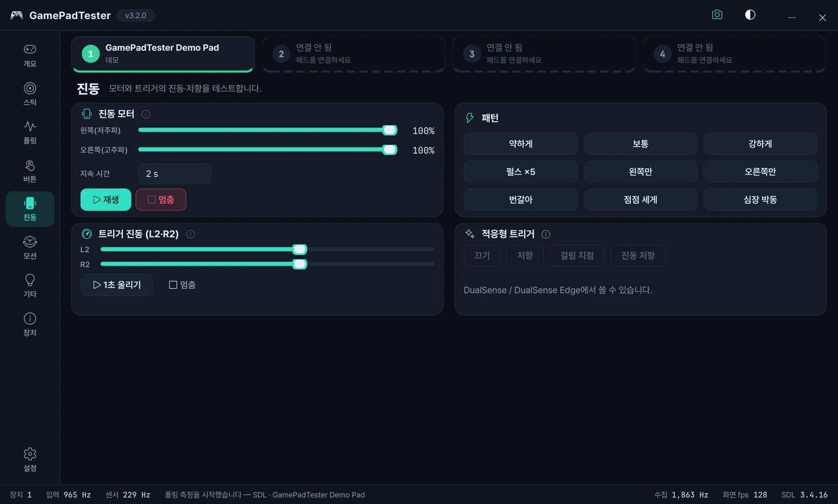Select controller slot 2 연결 안 됨
Viewport: 838px width, 504px height.
click(x=353, y=54)
